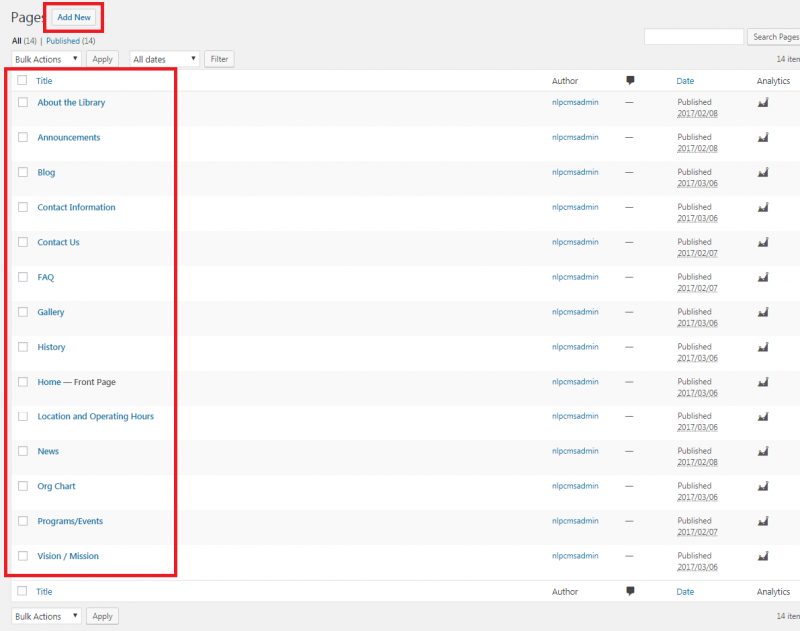Check the Gallery page checkbox
800x631 pixels.
pyautogui.click(x=23, y=312)
